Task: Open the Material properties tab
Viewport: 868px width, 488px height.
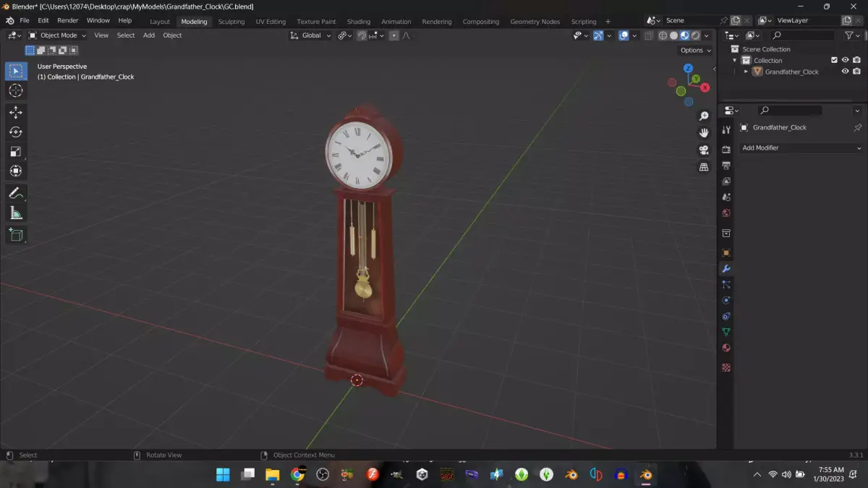Action: tap(726, 348)
